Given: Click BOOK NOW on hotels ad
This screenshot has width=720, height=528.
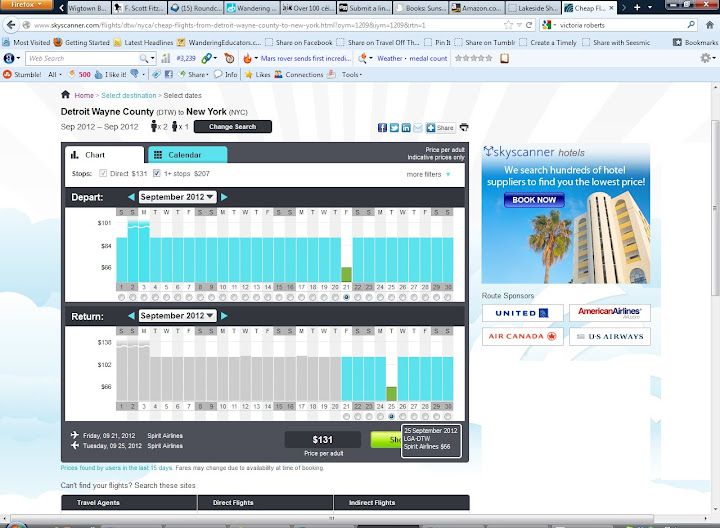Looking at the screenshot, I should 534,200.
